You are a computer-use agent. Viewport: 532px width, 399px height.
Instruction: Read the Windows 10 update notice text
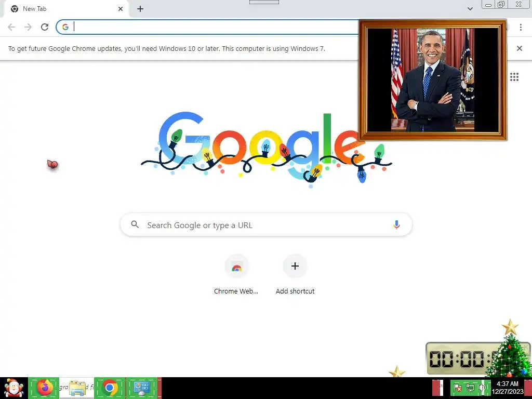point(167,48)
